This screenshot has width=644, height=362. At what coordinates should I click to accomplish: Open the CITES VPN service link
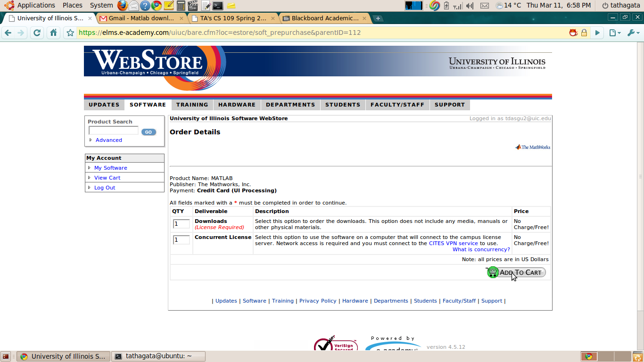(454, 243)
